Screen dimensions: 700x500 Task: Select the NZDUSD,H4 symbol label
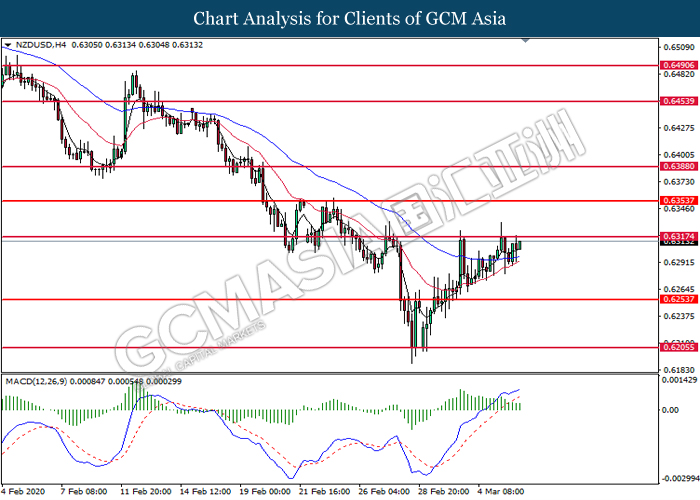(x=41, y=45)
